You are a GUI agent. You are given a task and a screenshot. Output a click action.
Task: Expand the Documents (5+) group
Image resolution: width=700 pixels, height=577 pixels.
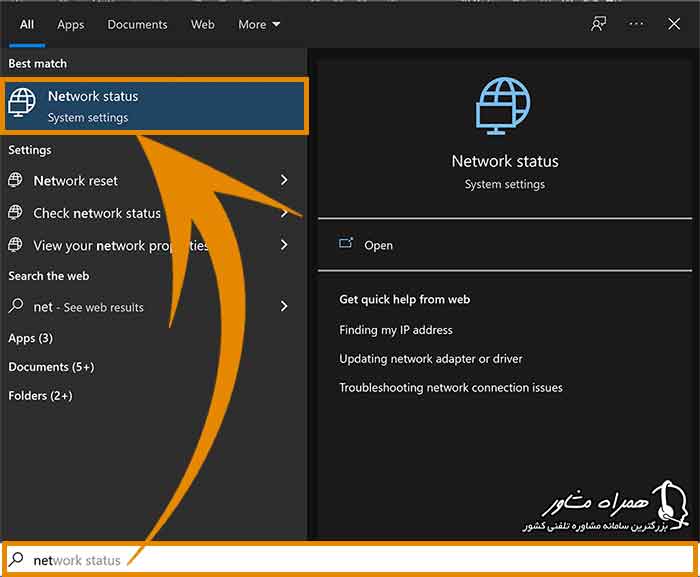point(51,367)
